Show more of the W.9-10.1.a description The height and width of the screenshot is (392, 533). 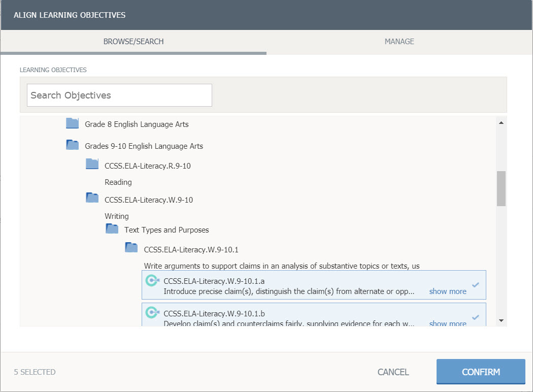[447, 291]
